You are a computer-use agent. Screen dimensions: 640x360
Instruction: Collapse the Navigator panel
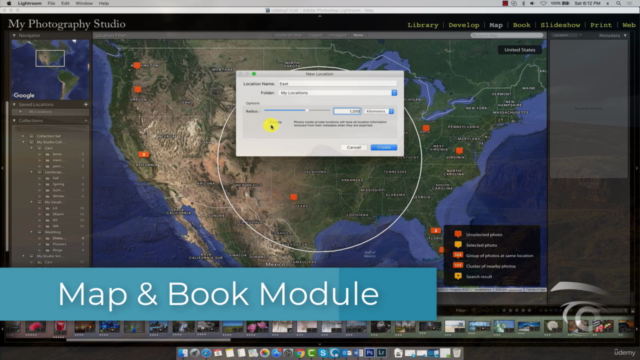14,36
